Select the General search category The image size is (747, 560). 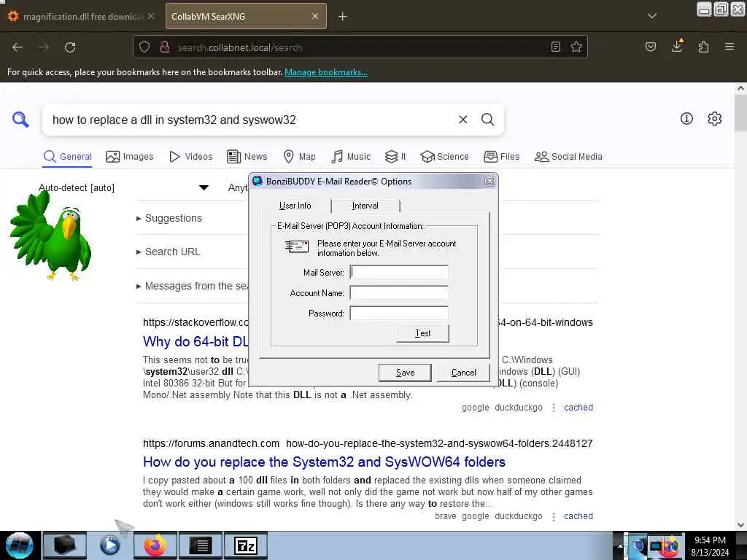68,157
